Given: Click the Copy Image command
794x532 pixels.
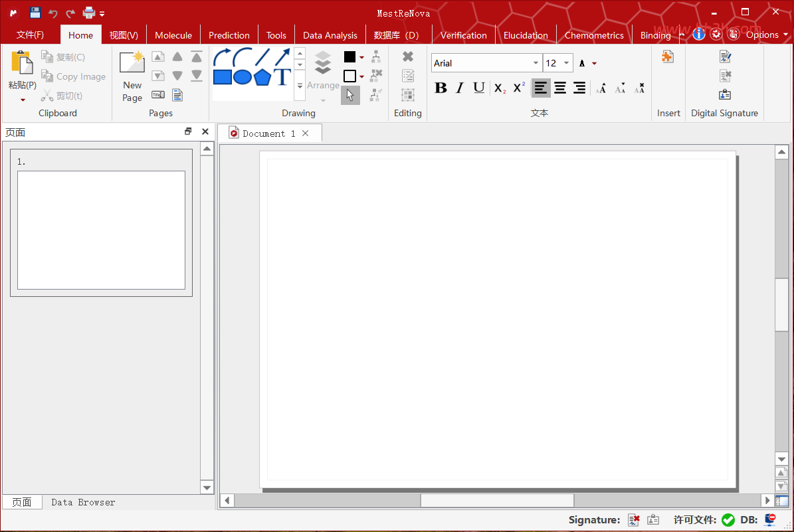Looking at the screenshot, I should (x=74, y=76).
